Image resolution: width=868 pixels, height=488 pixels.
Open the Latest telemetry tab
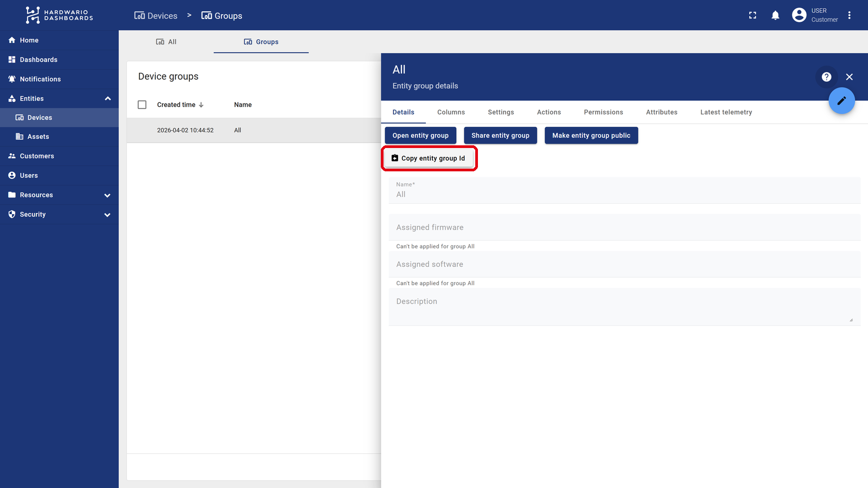tap(726, 112)
